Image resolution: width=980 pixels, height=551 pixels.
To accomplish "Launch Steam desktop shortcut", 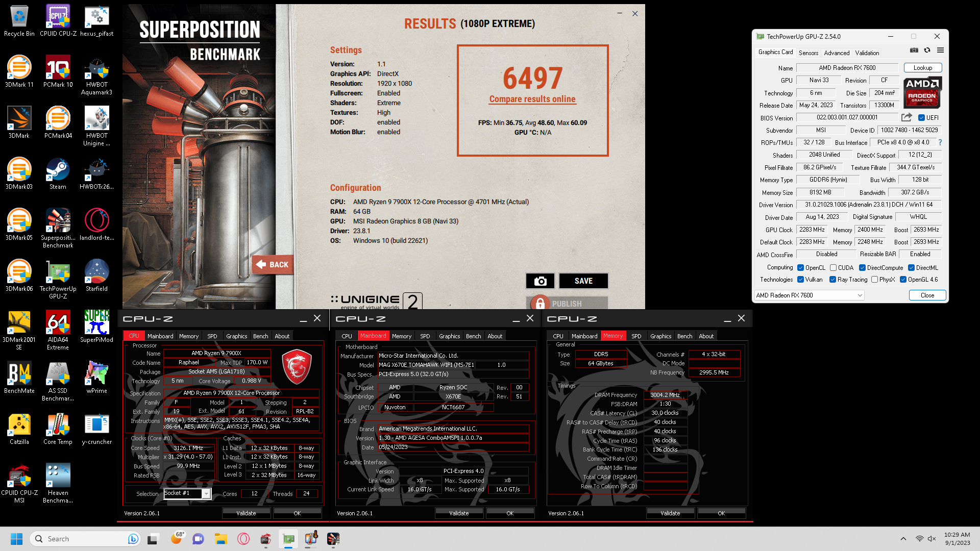I will coord(58,174).
